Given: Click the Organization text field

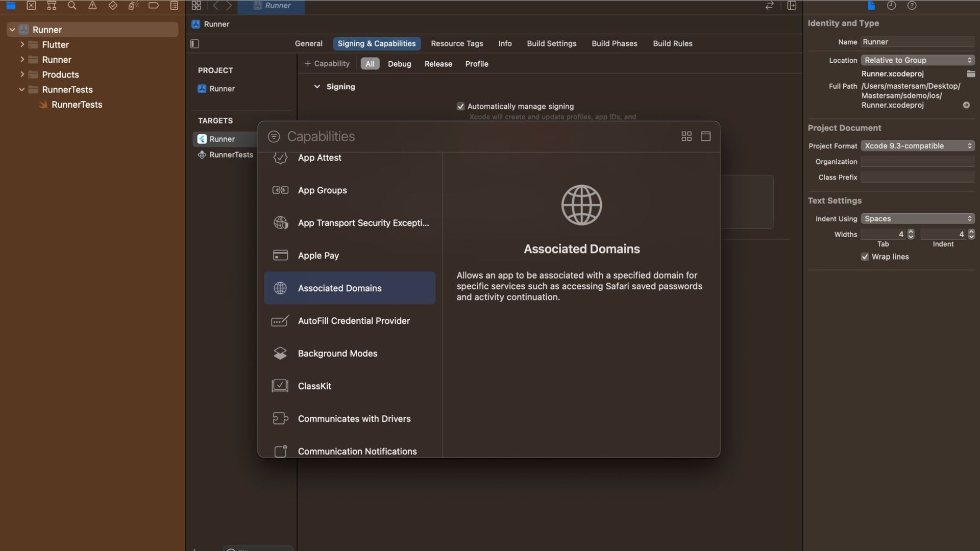Looking at the screenshot, I should pos(917,162).
